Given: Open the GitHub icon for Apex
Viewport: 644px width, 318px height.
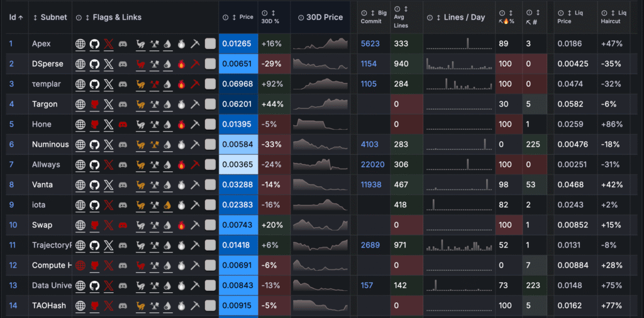Looking at the screenshot, I should point(94,43).
